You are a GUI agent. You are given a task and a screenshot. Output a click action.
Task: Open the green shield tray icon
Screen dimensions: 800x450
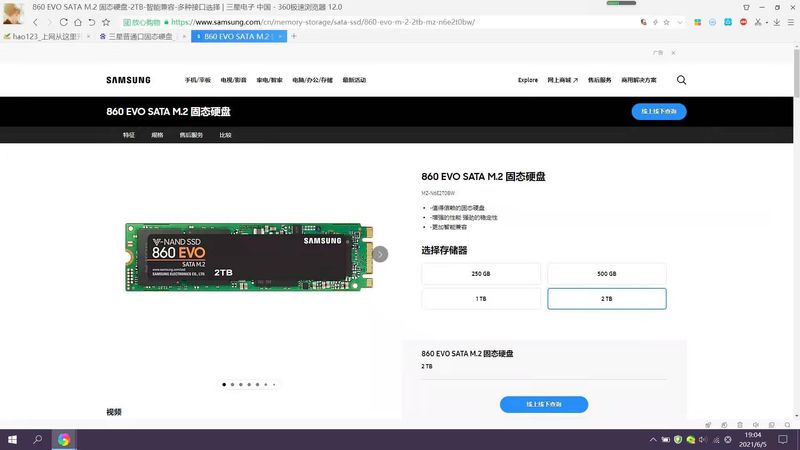[x=678, y=439]
